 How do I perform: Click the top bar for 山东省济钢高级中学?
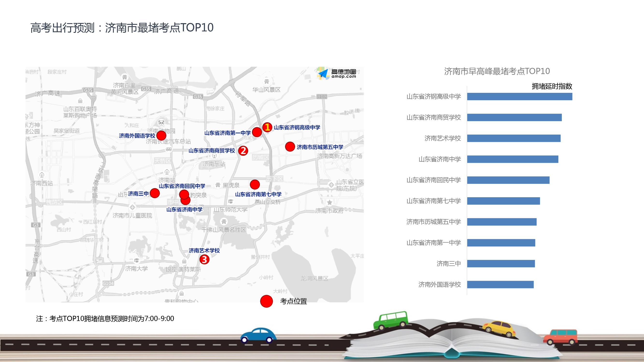[519, 97]
